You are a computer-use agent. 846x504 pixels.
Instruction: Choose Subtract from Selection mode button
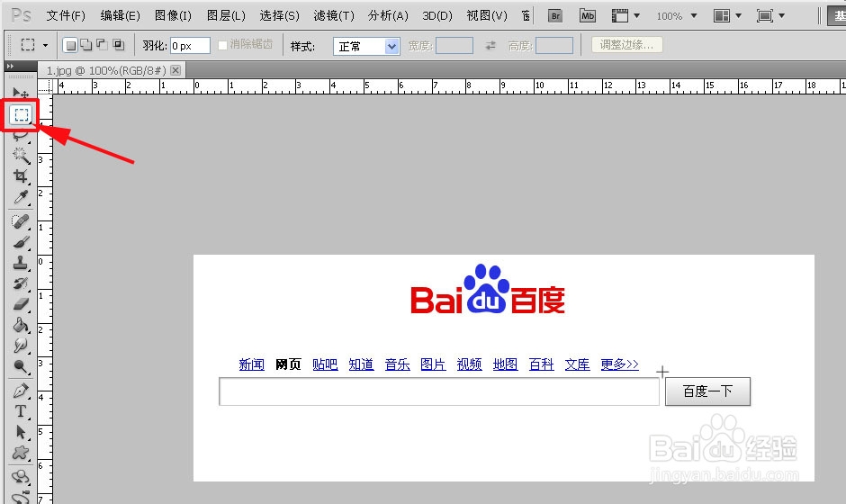(103, 45)
